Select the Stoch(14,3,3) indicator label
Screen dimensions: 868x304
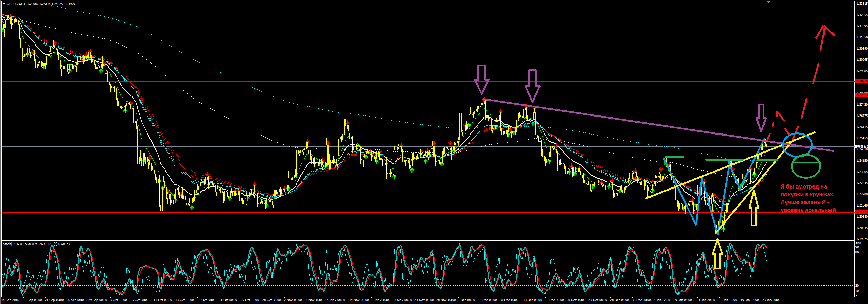[12, 244]
